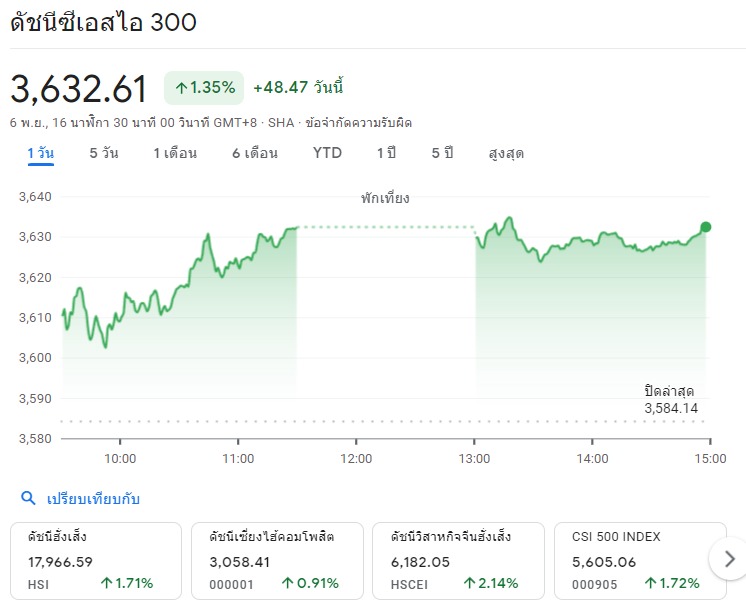Image resolution: width=746 pixels, height=602 pixels.
Task: Open the YTD chart range
Action: (327, 153)
